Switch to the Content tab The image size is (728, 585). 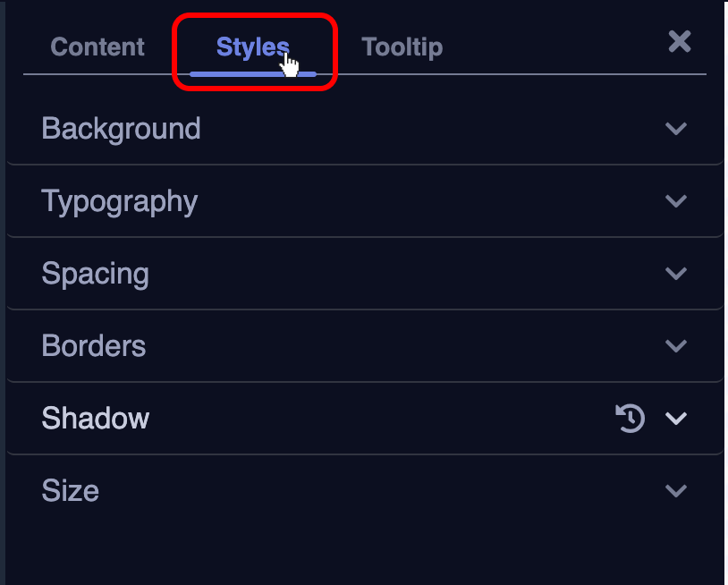(97, 47)
